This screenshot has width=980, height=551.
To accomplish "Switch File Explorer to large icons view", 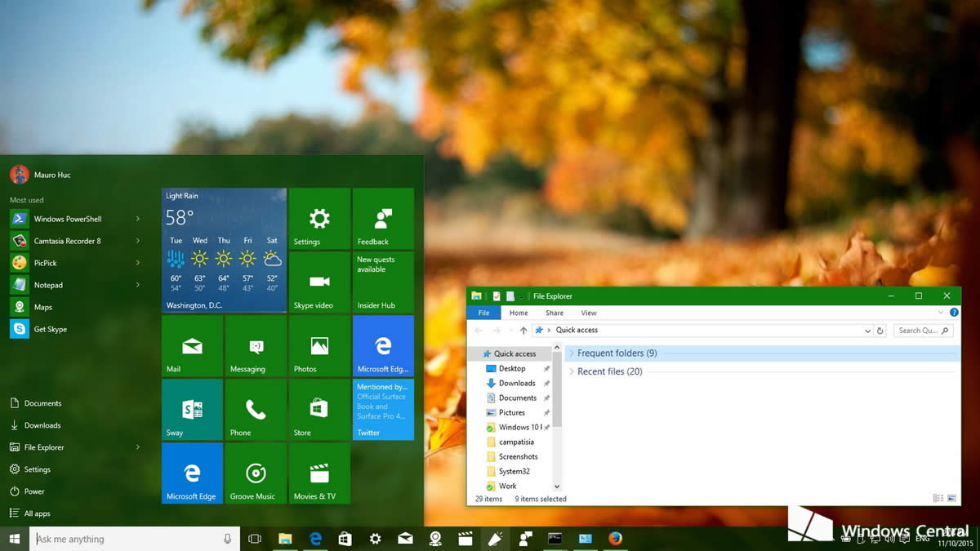I will pyautogui.click(x=951, y=498).
